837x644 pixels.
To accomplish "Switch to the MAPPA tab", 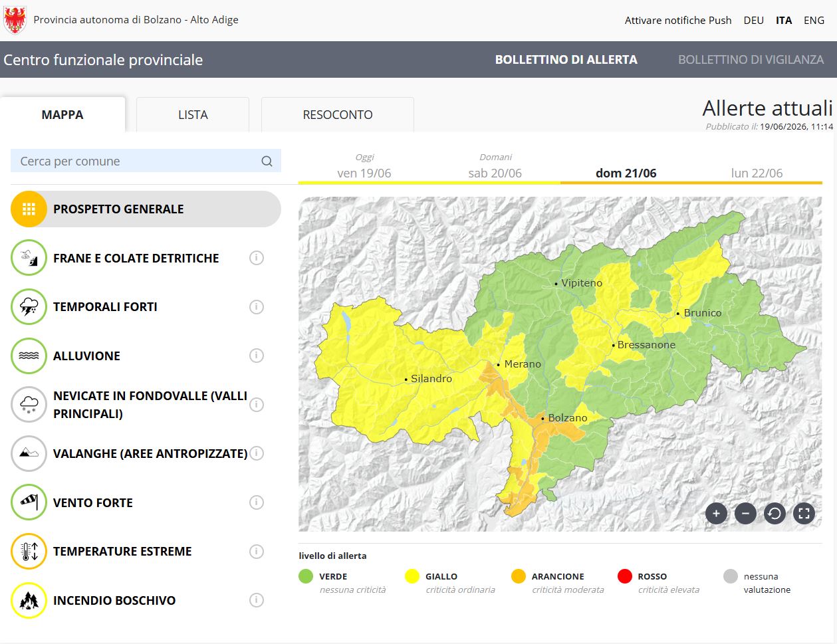I will (x=62, y=114).
